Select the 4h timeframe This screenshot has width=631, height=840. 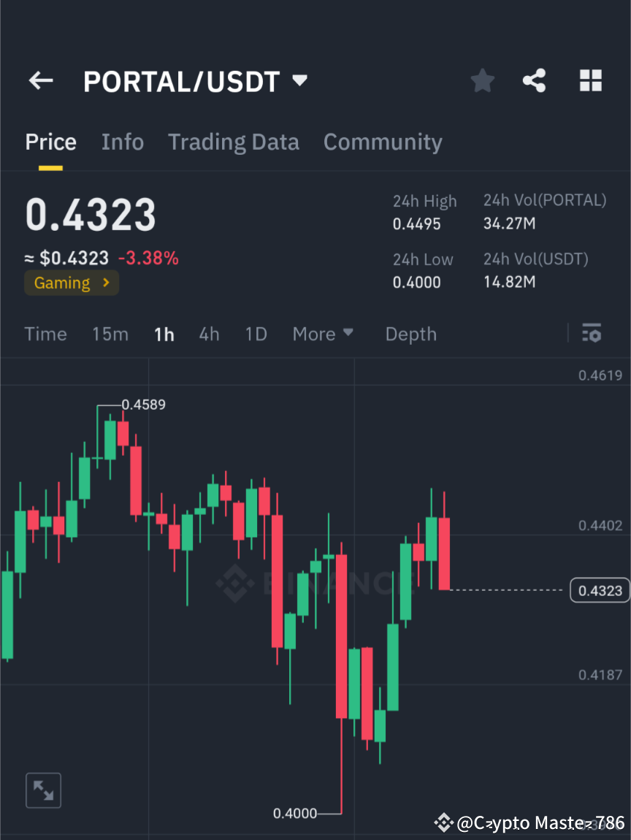[x=209, y=334]
